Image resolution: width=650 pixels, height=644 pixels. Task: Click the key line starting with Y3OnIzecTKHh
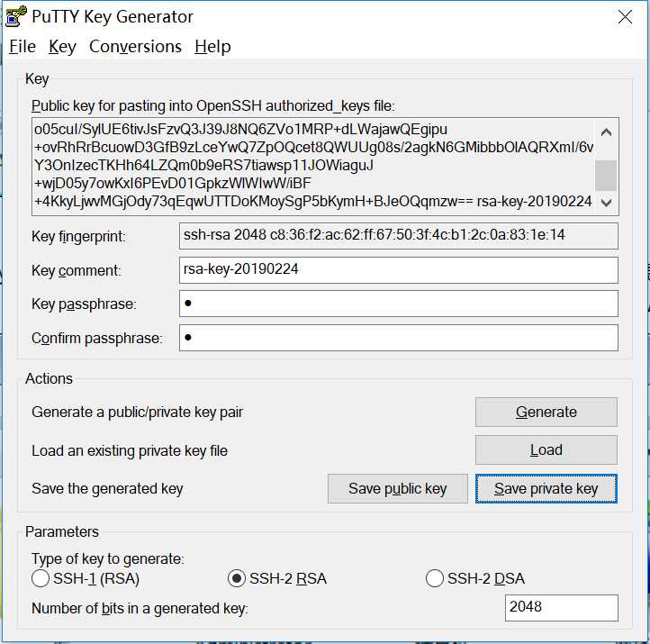click(203, 165)
